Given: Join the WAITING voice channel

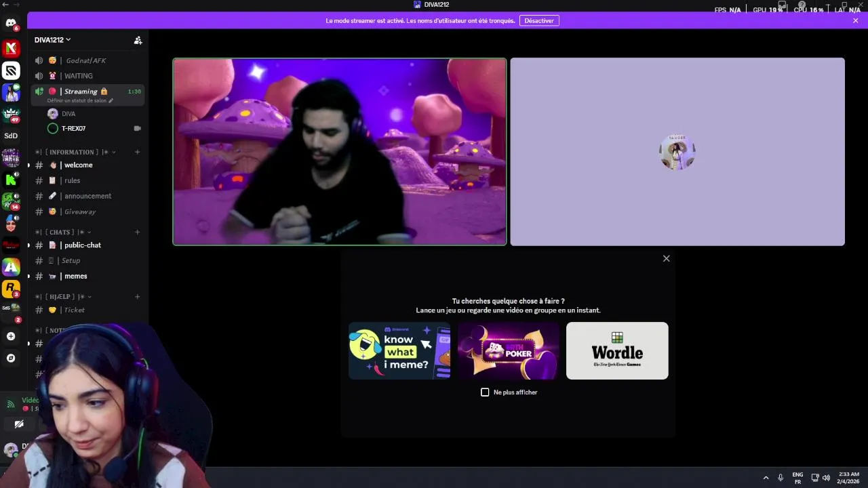Looking at the screenshot, I should pyautogui.click(x=86, y=76).
